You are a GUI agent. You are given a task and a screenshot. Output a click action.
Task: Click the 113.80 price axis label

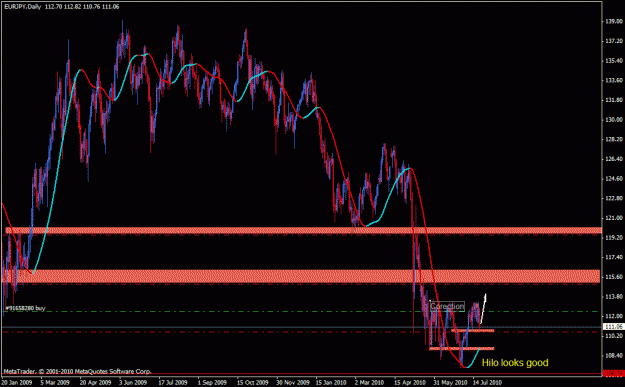tap(614, 297)
